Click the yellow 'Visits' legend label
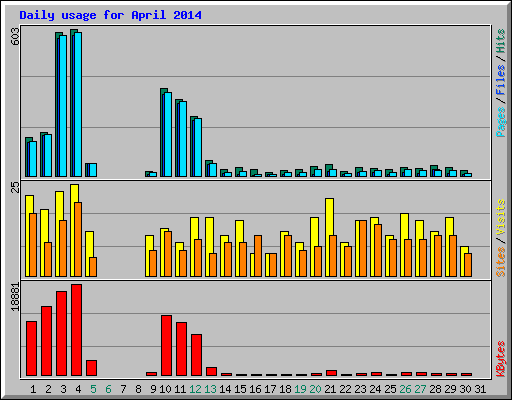Viewport: 512px width, 400px height. 501,217
